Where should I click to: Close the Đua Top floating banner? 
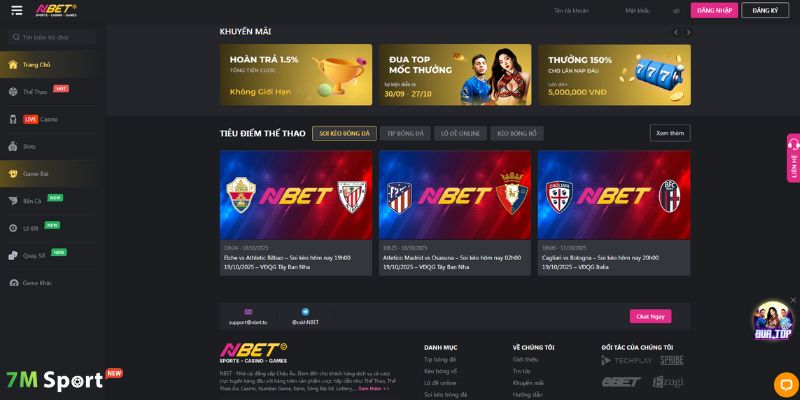793,300
